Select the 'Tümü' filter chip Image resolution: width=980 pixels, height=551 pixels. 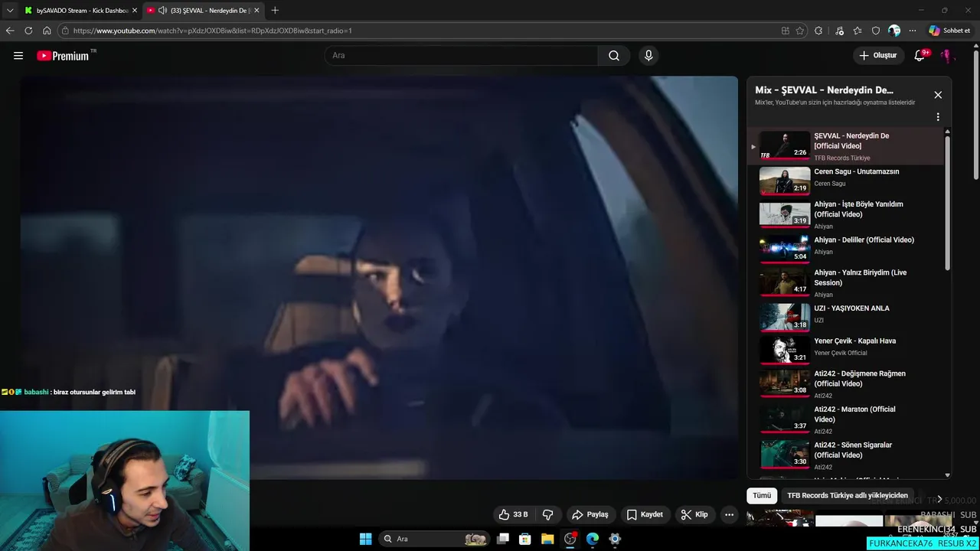[x=762, y=495]
